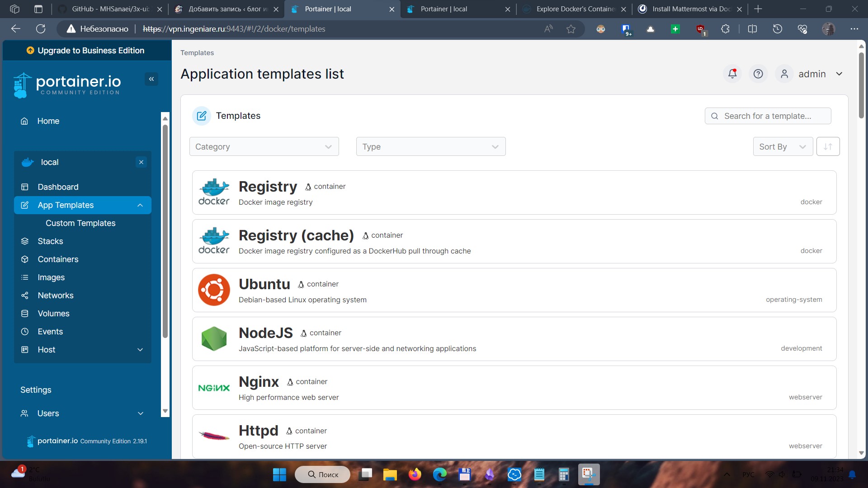Open Custom Templates in the sidebar
Viewport: 868px width, 488px height.
click(80, 223)
